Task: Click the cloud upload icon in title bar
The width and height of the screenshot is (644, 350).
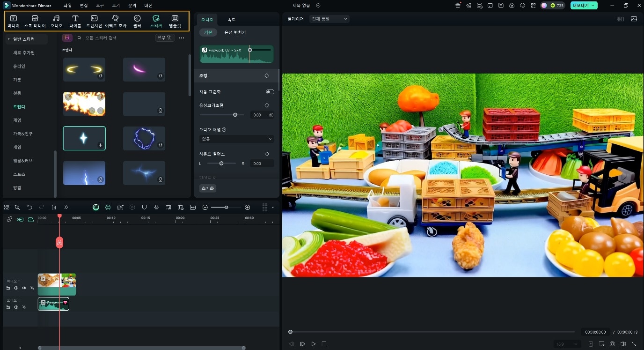Action: (x=512, y=6)
